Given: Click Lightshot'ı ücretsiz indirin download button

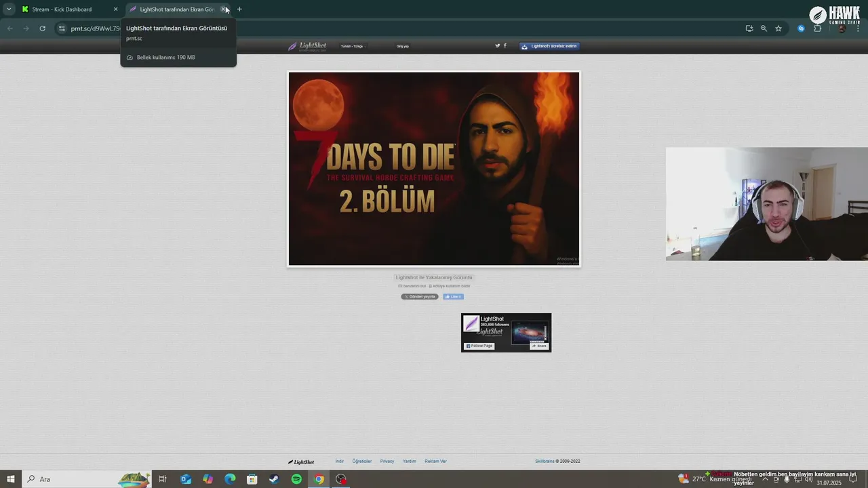Looking at the screenshot, I should 550,46.
